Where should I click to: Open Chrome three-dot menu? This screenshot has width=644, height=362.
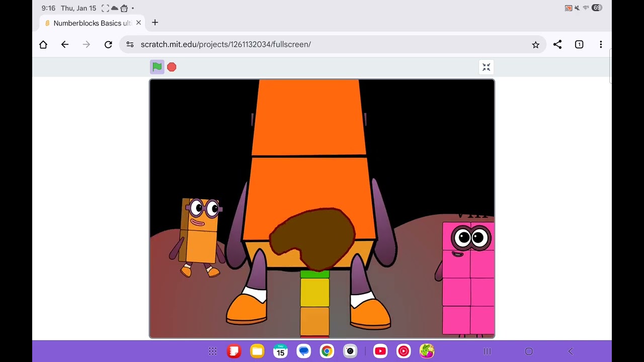[x=601, y=44]
